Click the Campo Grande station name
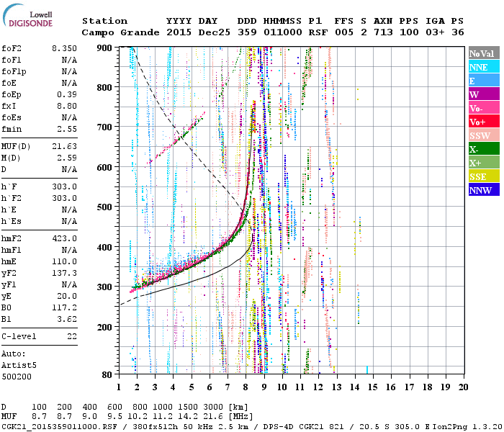The width and height of the screenshot is (504, 432). pos(120,32)
